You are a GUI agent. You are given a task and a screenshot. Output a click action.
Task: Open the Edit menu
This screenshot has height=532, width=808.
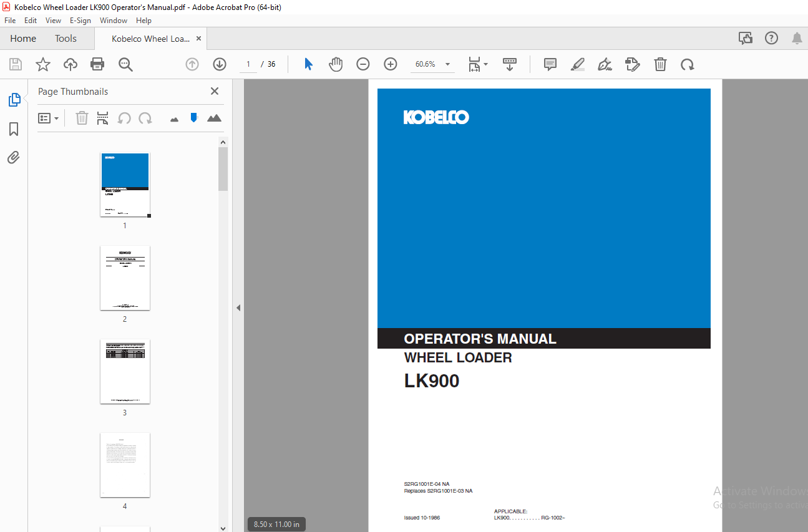pyautogui.click(x=31, y=21)
